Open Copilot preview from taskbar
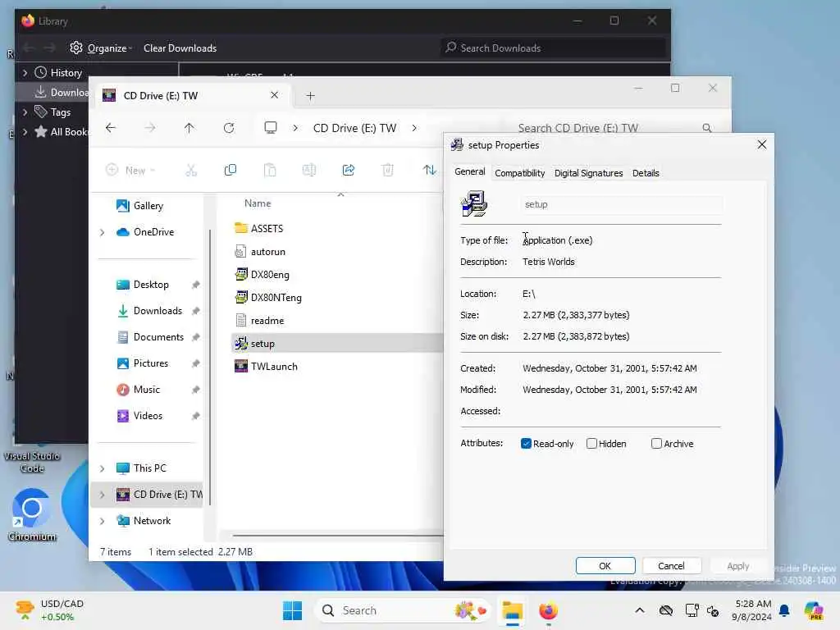 [x=814, y=610]
